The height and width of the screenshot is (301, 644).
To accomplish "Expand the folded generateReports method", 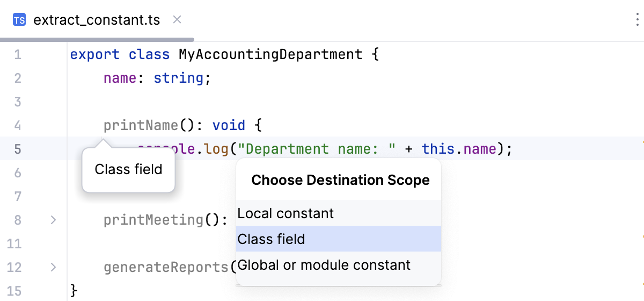I will (x=53, y=267).
